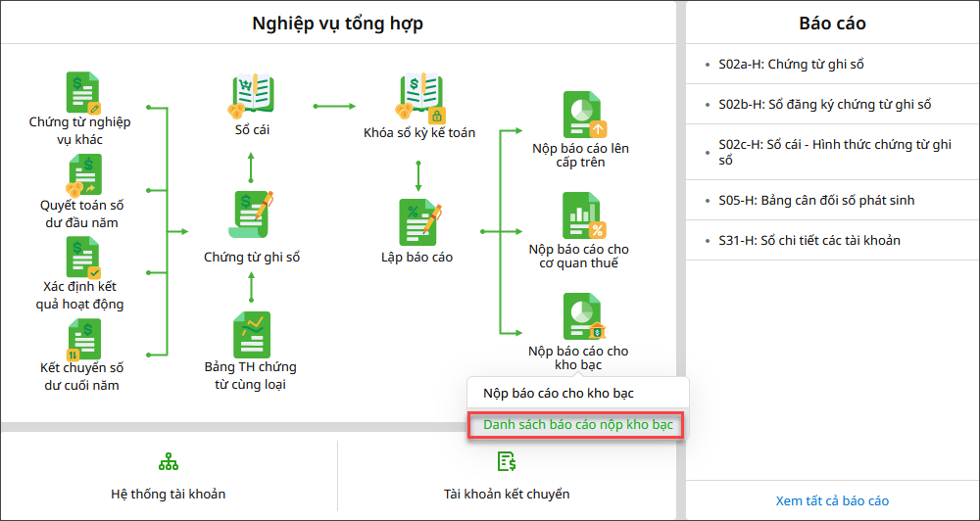Click 'Nộp báo cáo cho cơ quan thuế' label
The width and height of the screenshot is (980, 521).
[579, 257]
